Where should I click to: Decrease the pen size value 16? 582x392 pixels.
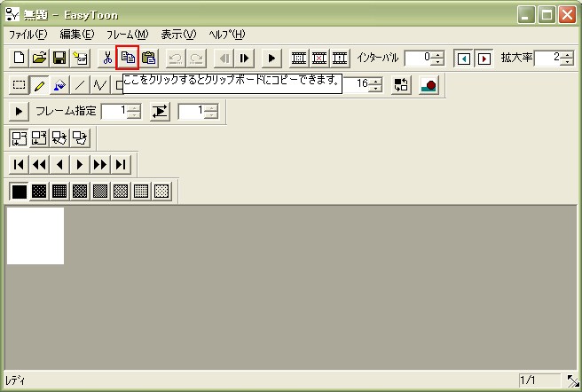pyautogui.click(x=375, y=89)
